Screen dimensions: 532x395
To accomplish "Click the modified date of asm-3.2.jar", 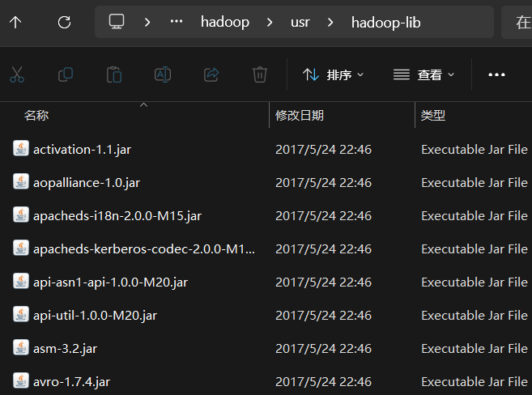I will [323, 349].
